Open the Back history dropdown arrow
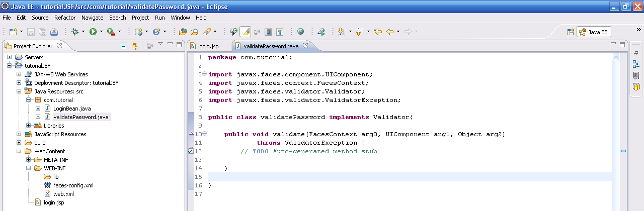This screenshot has width=644, height=211. (398, 32)
